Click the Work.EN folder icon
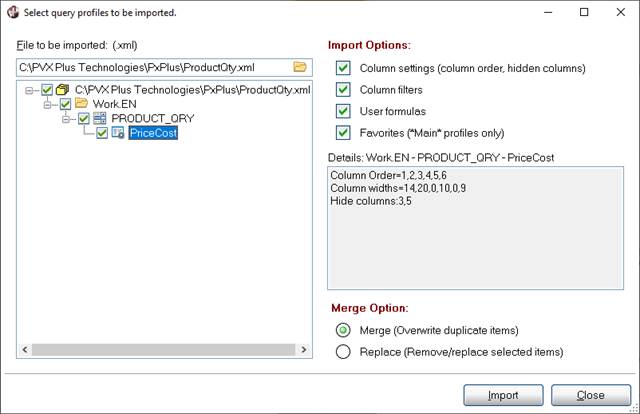Viewport: 640px width, 414px height. (82, 104)
